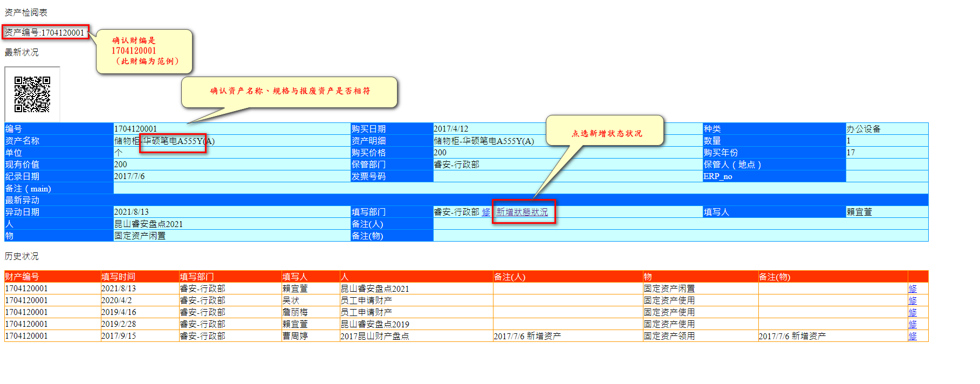Click the 填写人 value 賴宜萱 in 最新异动
Screen dimensions: 980x384
pos(859,212)
